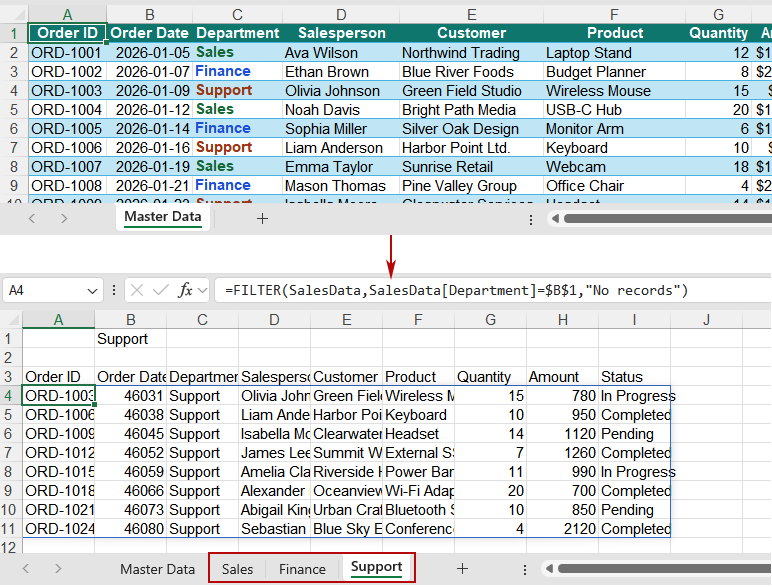Select column F header in upper sheet
Image resolution: width=772 pixels, height=587 pixels.
(x=614, y=15)
